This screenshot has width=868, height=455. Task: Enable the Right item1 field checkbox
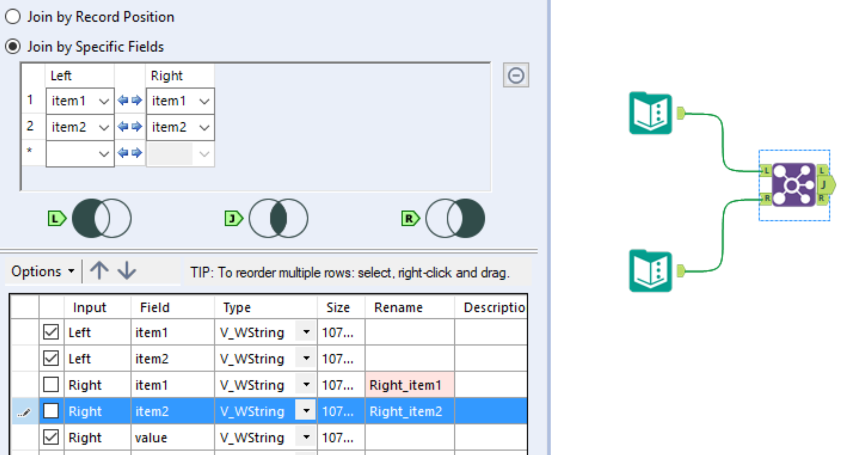click(x=51, y=385)
